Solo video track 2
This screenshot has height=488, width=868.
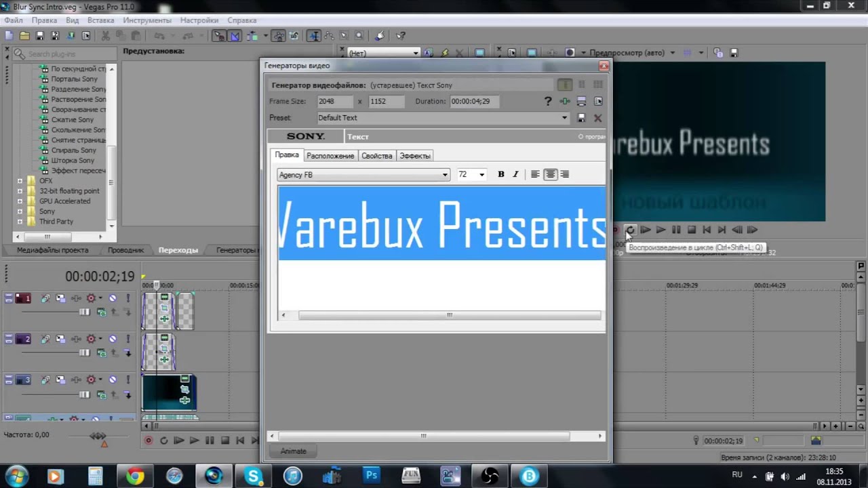[x=128, y=339]
